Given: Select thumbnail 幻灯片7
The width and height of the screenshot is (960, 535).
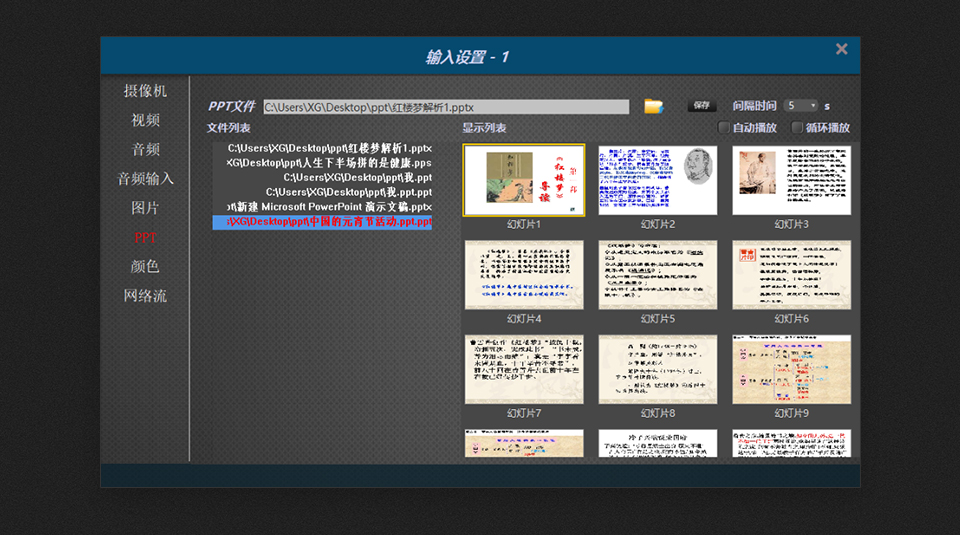Looking at the screenshot, I should [524, 369].
